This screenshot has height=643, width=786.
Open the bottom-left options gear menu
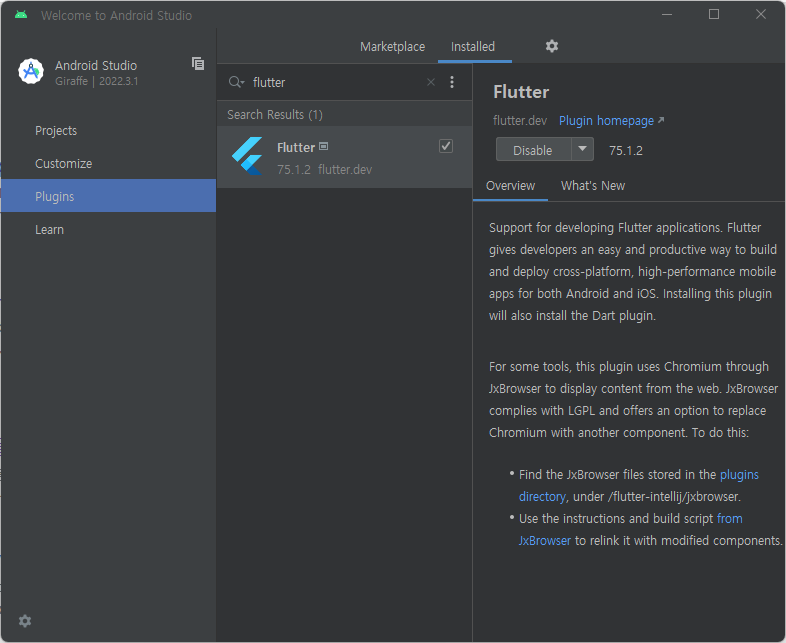click(25, 621)
